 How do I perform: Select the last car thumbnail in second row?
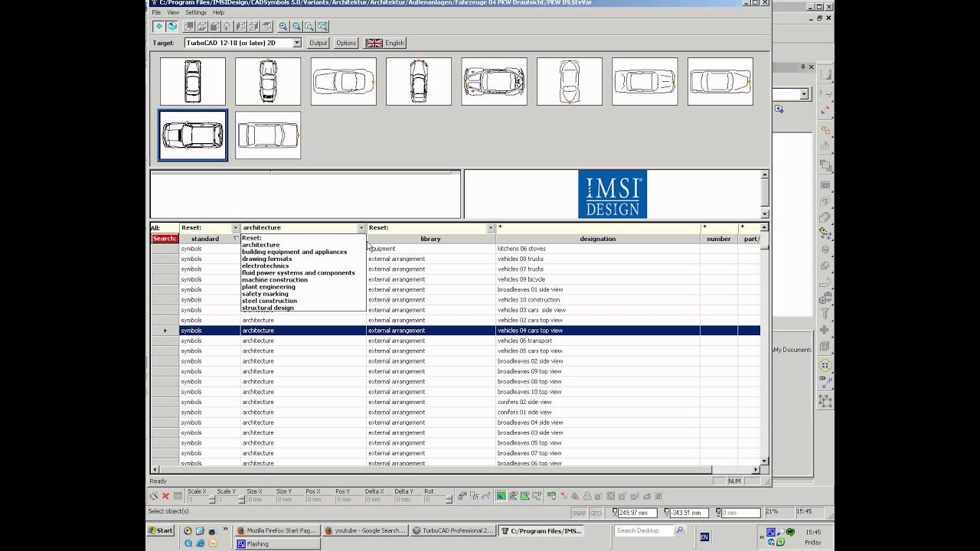coord(268,135)
